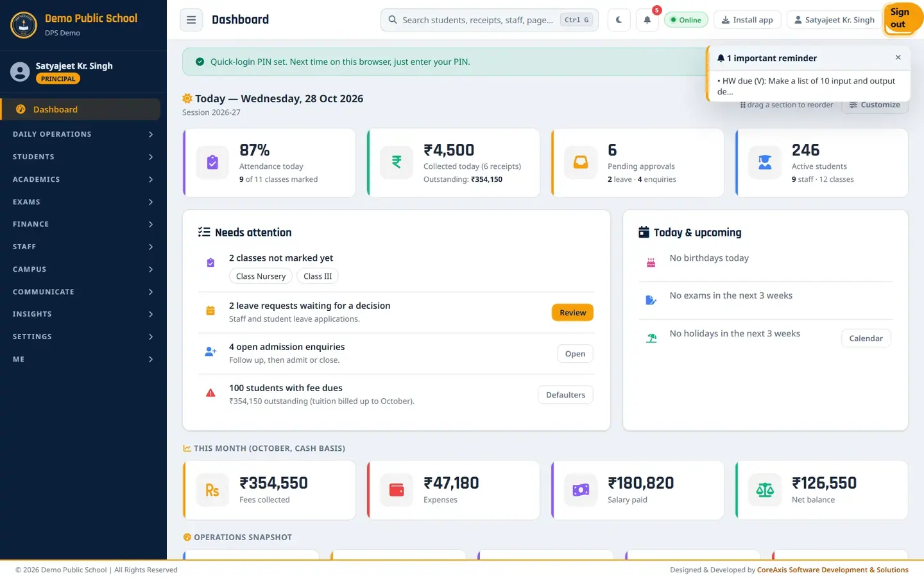This screenshot has height=578, width=924.
Task: Open Satyajeet Kr. Singh profile button in header
Action: coord(834,20)
